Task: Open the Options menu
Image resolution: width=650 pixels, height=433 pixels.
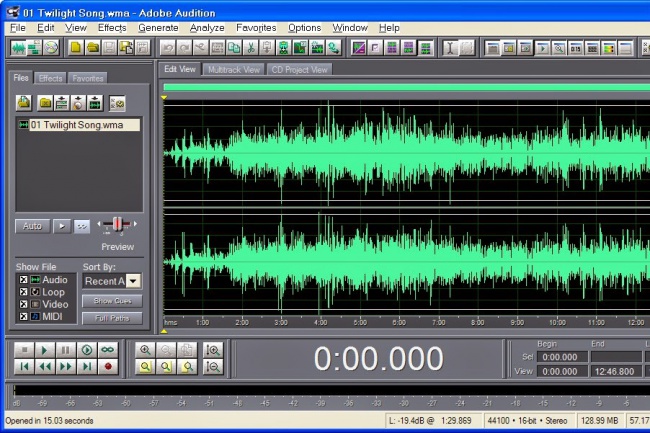Action: pos(305,28)
